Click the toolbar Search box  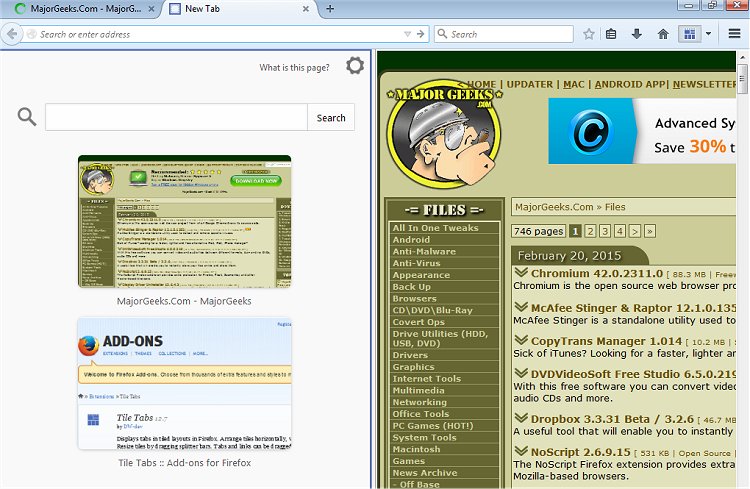click(504, 34)
